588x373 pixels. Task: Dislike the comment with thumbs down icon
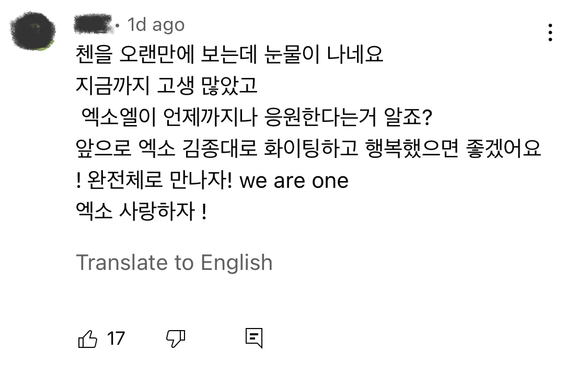coord(176,339)
